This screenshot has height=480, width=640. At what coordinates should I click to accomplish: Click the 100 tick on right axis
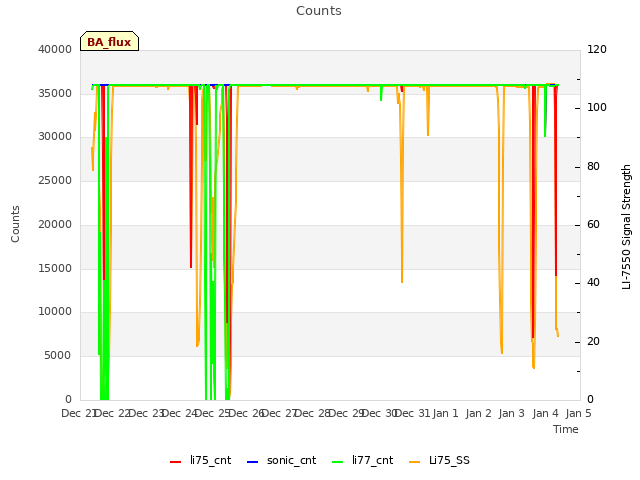(x=597, y=108)
